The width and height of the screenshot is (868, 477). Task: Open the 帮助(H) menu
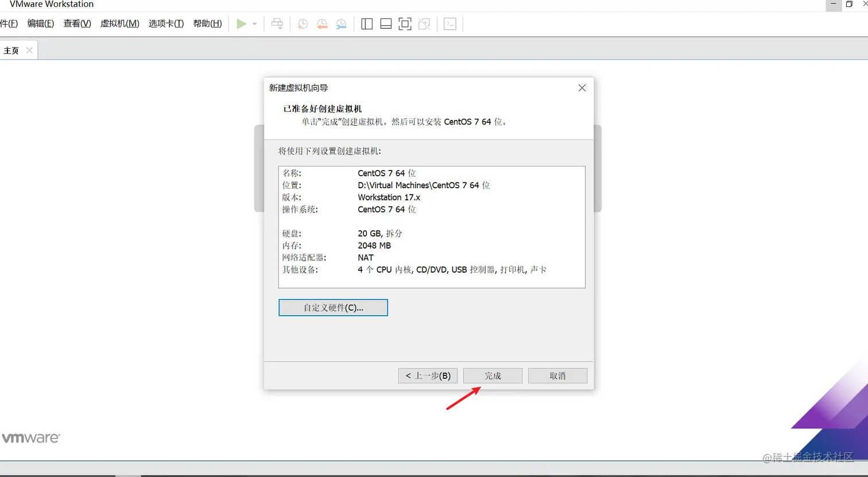click(208, 24)
